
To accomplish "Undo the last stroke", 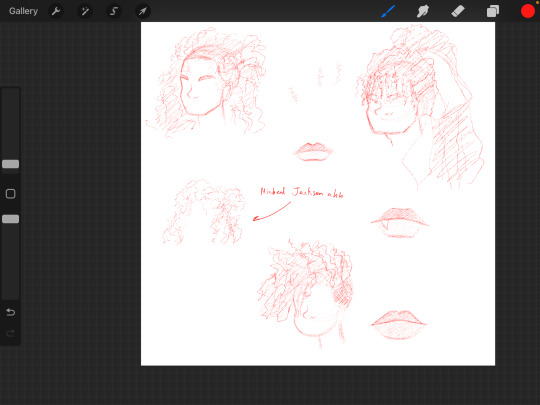I will coord(10,312).
